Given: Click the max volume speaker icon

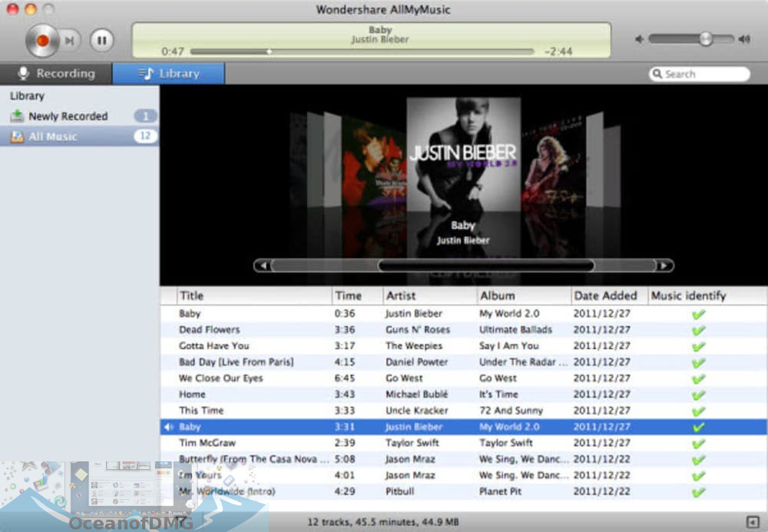Looking at the screenshot, I should click(x=744, y=39).
